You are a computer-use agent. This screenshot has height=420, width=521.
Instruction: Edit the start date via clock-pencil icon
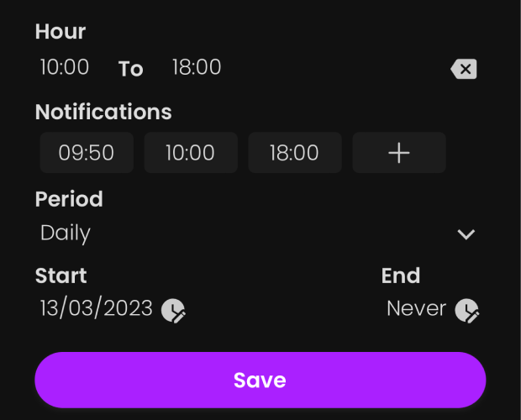coord(173,311)
